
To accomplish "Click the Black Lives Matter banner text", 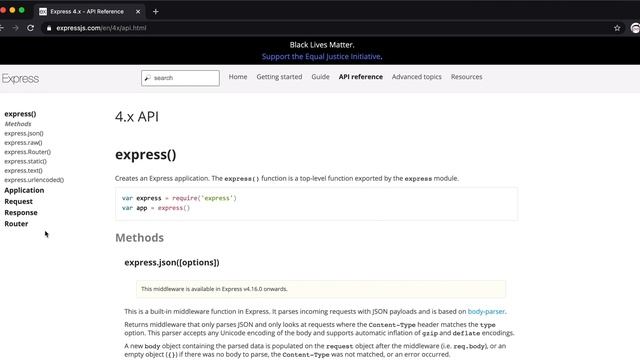I will [322, 45].
